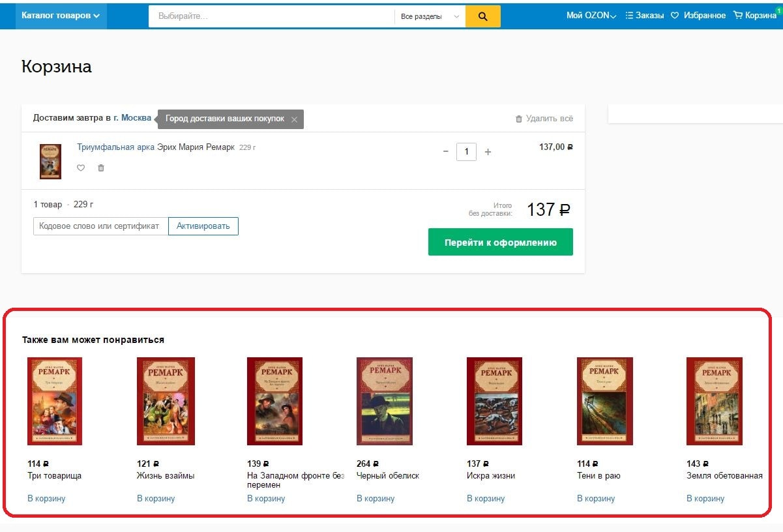Click the Также вам может понравиться heading
The image size is (783, 532).
click(93, 340)
